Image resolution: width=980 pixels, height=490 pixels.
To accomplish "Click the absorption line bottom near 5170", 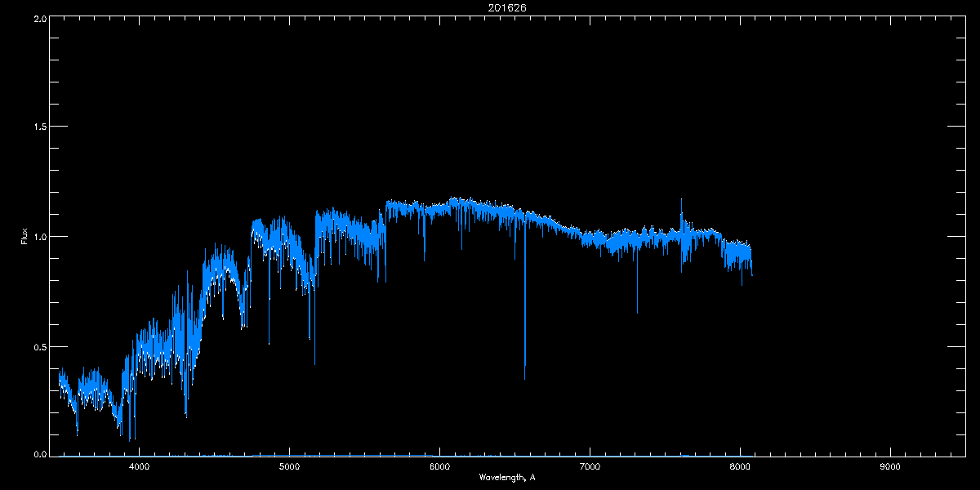I will 314,363.
